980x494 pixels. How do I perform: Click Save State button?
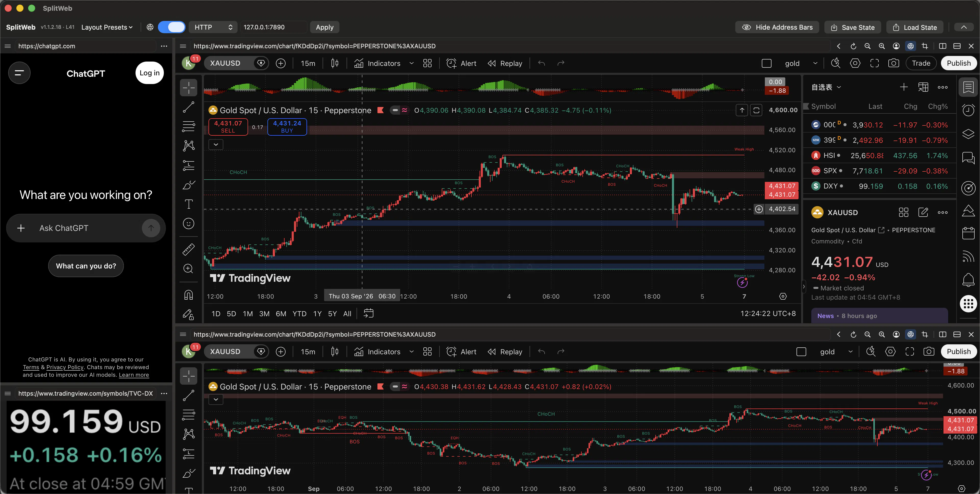coord(853,27)
